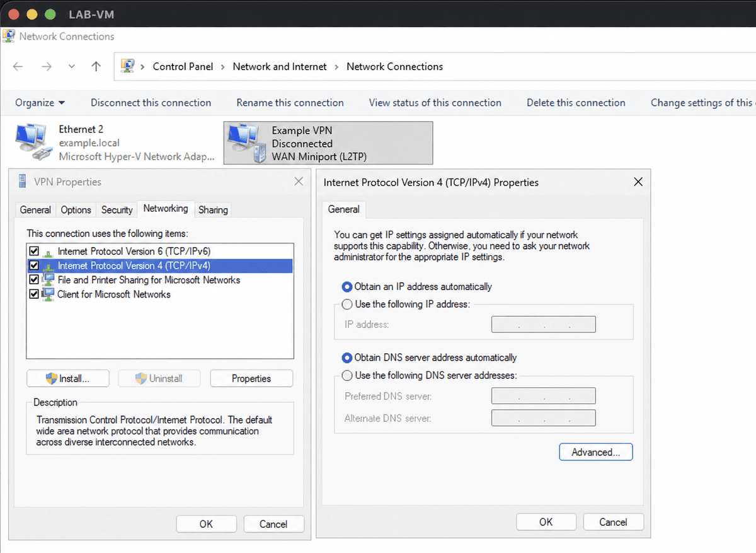Open the recent locations dropdown arrow

(x=71, y=66)
